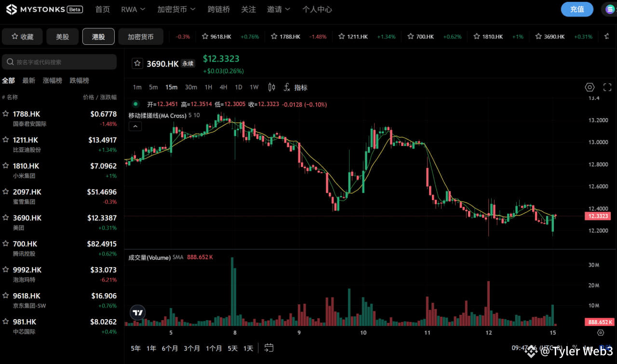Screen dimensions: 617x364
Task: Star 9618.HK in the sidebar list
Action: [x=6, y=296]
